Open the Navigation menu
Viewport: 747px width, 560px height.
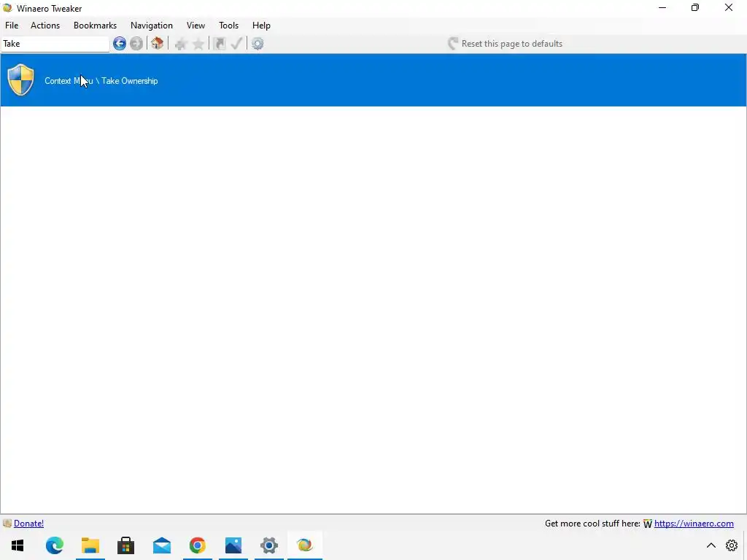click(152, 26)
